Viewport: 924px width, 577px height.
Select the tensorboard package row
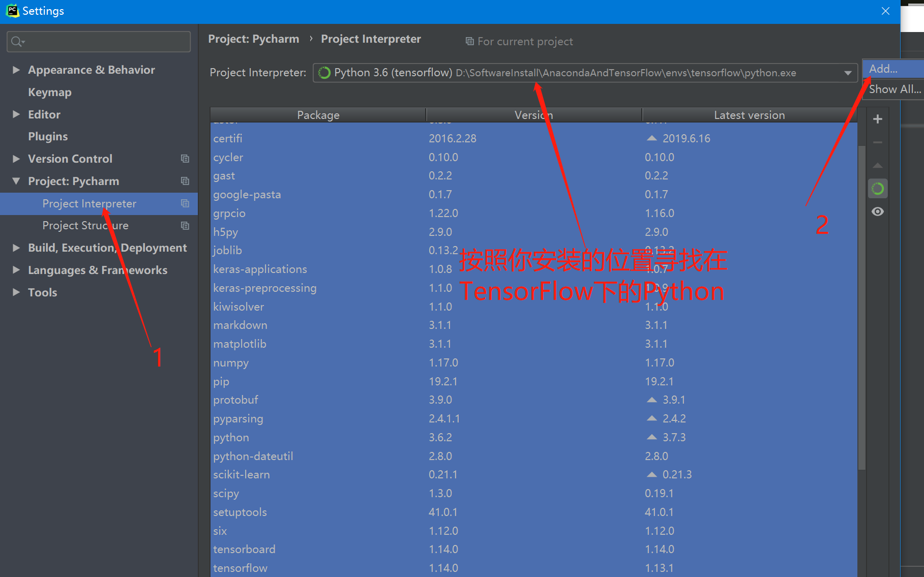[533, 550]
